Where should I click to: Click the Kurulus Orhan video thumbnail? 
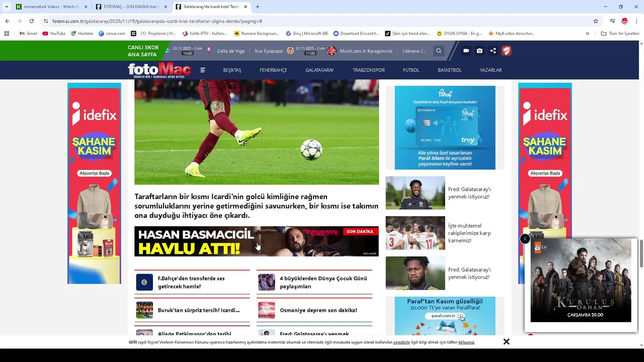pyautogui.click(x=581, y=280)
